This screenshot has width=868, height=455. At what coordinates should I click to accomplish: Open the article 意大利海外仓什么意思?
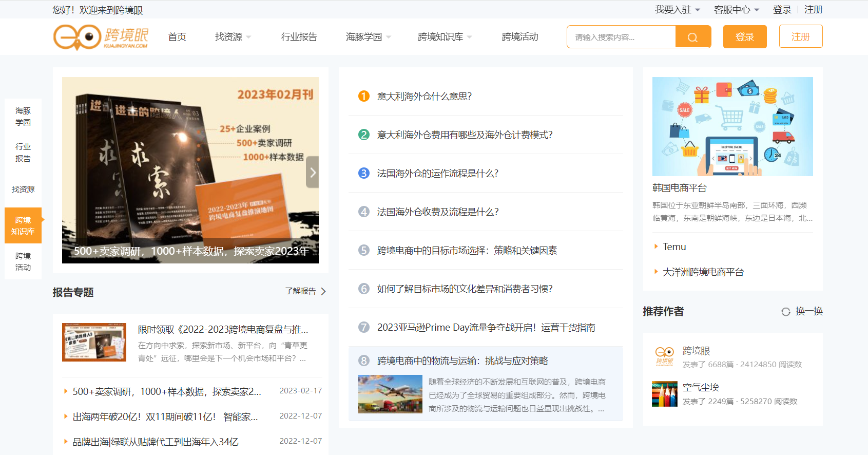(425, 96)
